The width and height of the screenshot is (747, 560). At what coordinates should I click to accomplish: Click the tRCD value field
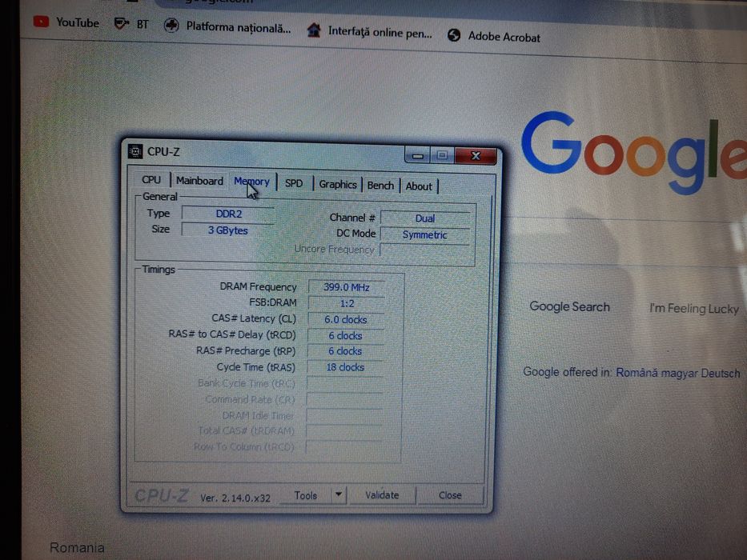[x=345, y=336]
